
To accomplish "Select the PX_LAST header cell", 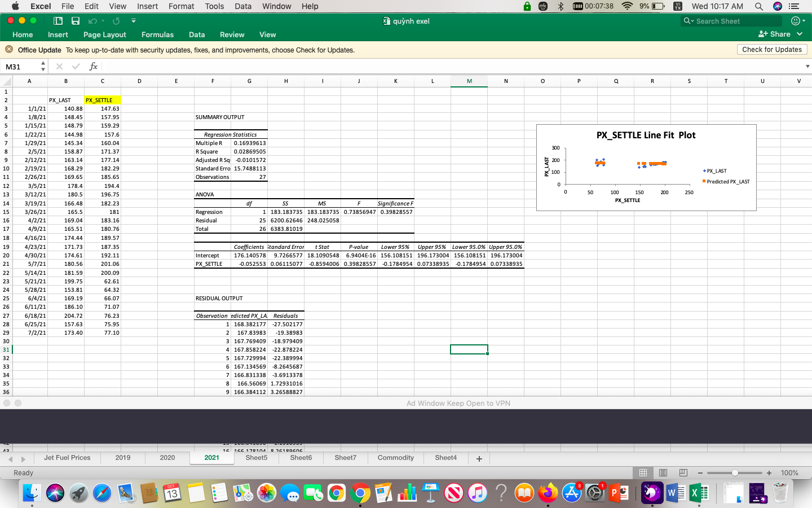I will [x=66, y=100].
